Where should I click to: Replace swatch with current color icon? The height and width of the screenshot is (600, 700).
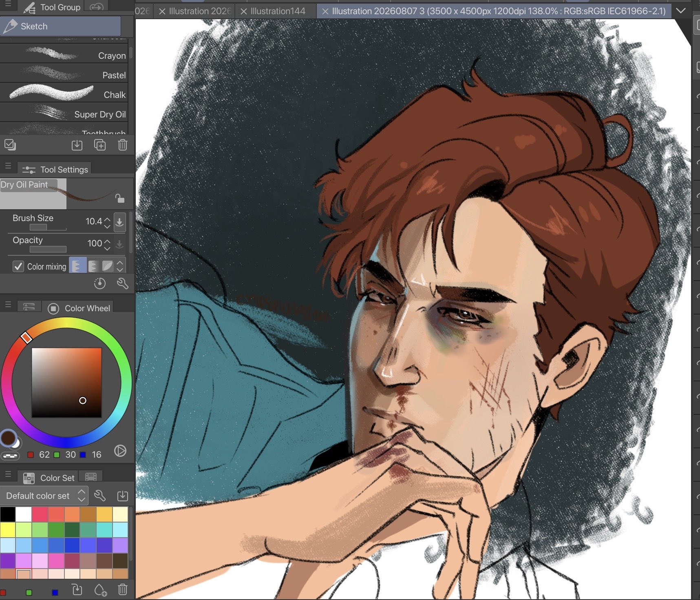click(77, 590)
